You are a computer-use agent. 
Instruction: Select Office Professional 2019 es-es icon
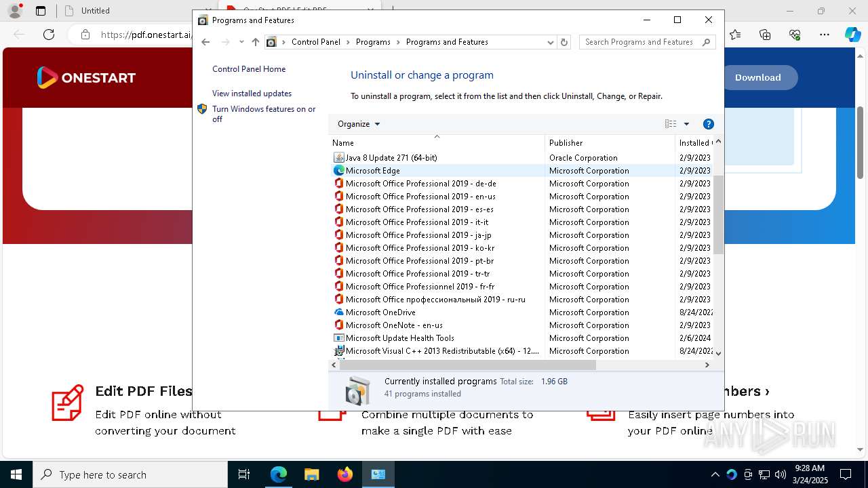point(339,209)
